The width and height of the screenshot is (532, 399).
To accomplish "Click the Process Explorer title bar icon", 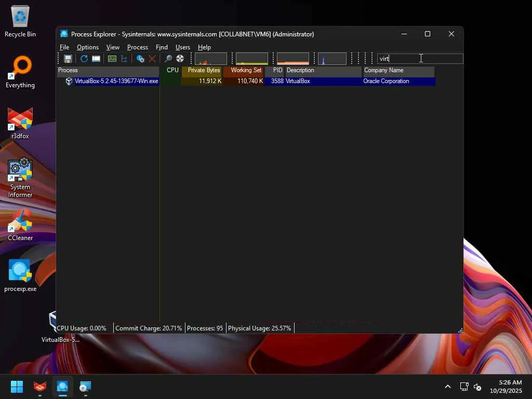I will [x=64, y=34].
